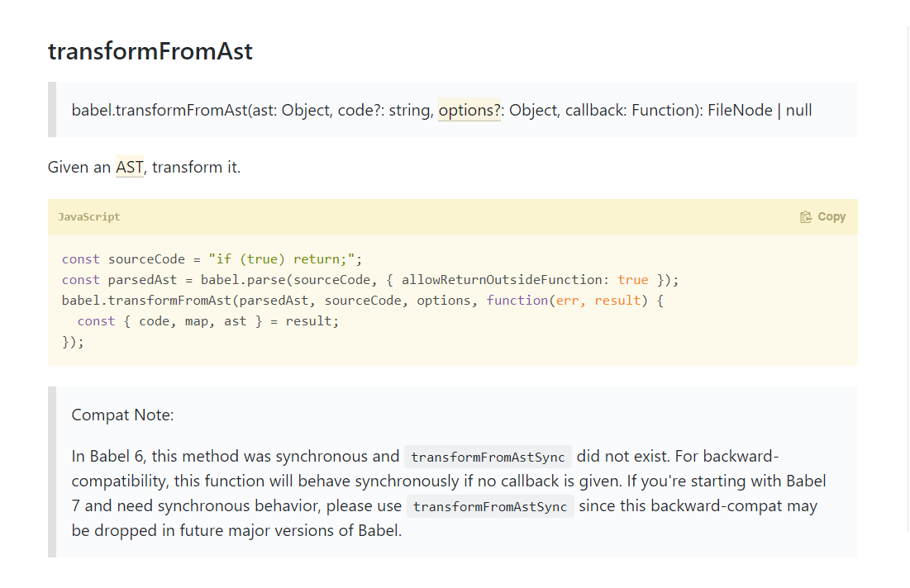The height and width of the screenshot is (588, 910).
Task: Click the orange true value in code
Action: 632,279
